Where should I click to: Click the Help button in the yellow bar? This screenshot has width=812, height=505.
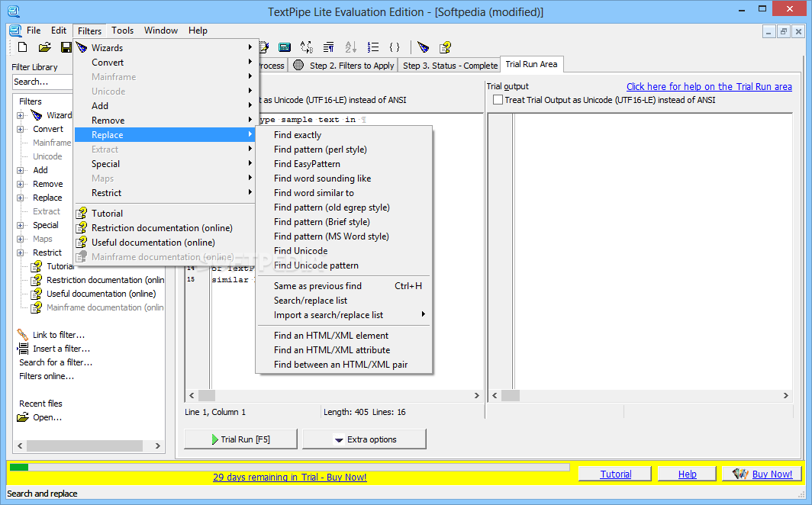pyautogui.click(x=687, y=474)
